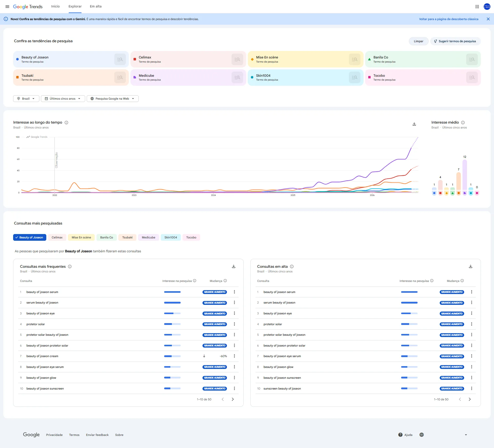
Task: Show info for Interesse médio
Action: click(x=463, y=123)
